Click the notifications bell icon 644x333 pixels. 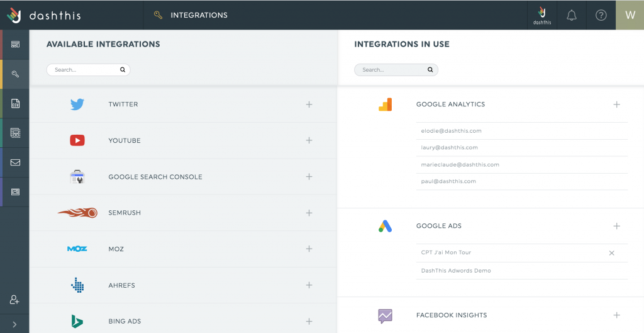point(571,15)
